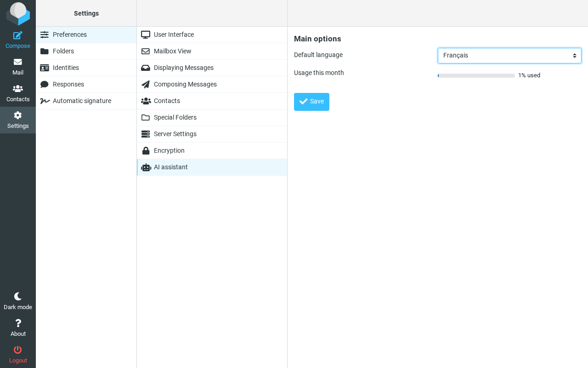Click the usage this month progress bar
Screen dimensions: 588x368
(x=476, y=75)
